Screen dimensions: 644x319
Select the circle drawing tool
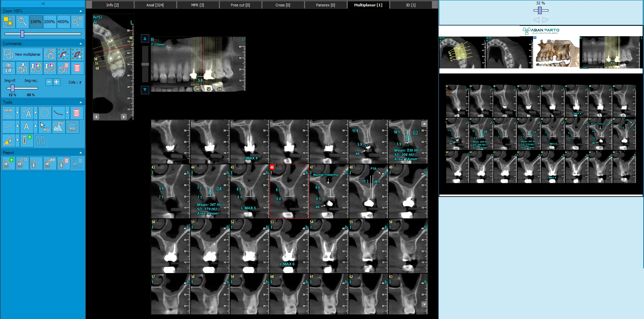point(45,113)
